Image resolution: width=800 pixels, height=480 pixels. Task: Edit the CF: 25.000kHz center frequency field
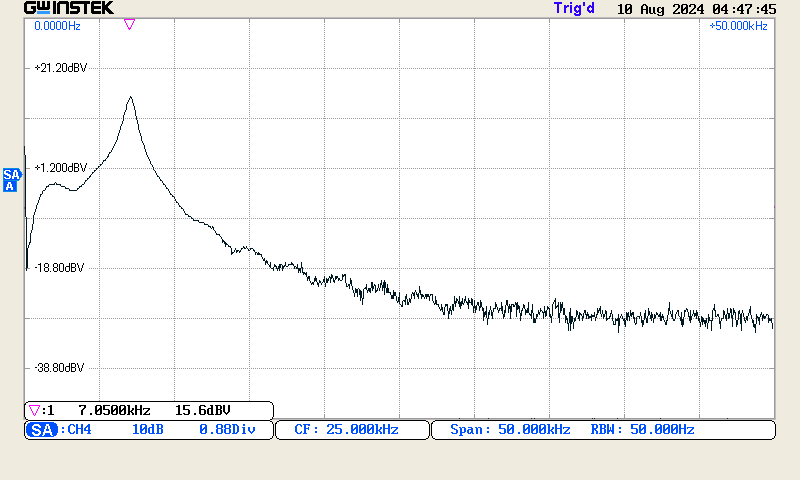point(346,430)
